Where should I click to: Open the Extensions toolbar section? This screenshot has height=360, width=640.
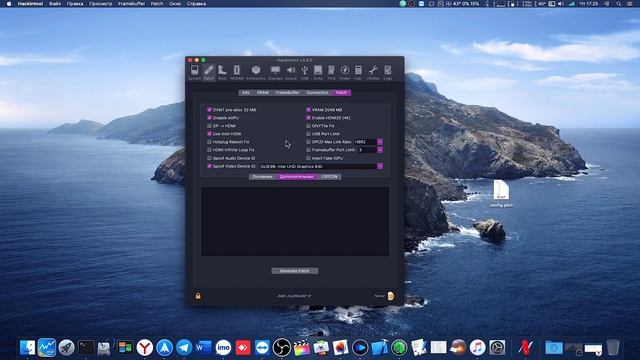(x=256, y=72)
